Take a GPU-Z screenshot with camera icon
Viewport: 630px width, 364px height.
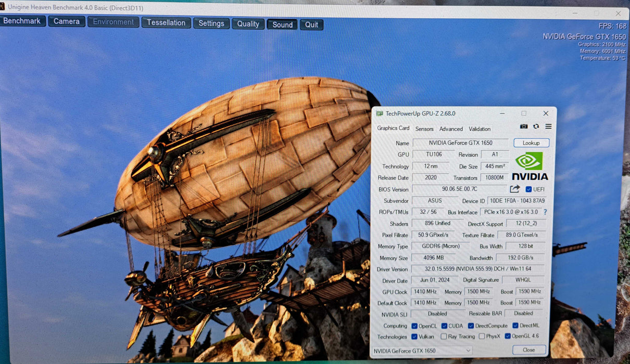pos(524,126)
